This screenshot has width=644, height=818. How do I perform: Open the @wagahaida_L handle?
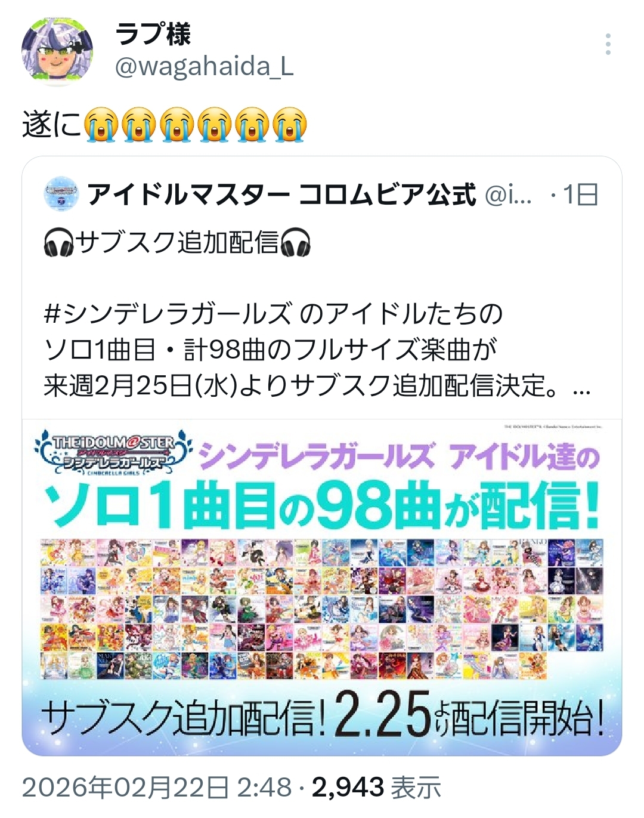(x=204, y=67)
